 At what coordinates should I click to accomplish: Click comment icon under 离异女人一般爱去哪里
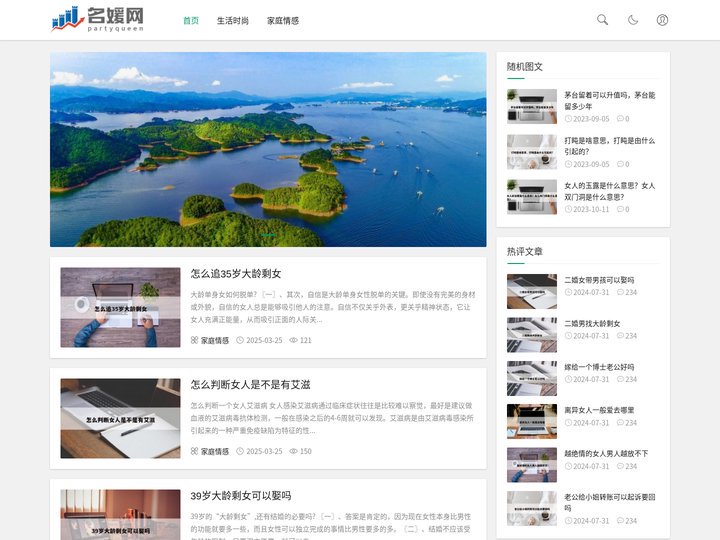620,422
